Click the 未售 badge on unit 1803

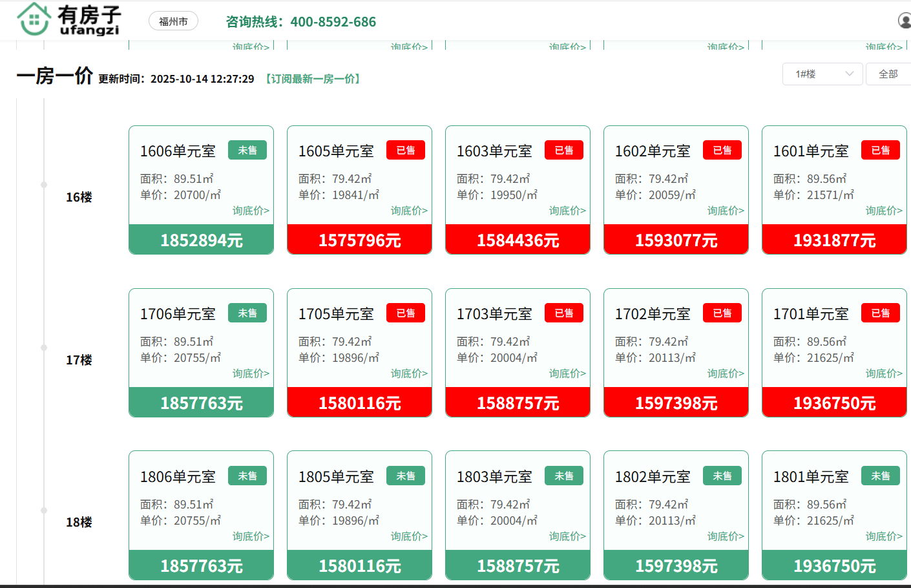pos(564,476)
